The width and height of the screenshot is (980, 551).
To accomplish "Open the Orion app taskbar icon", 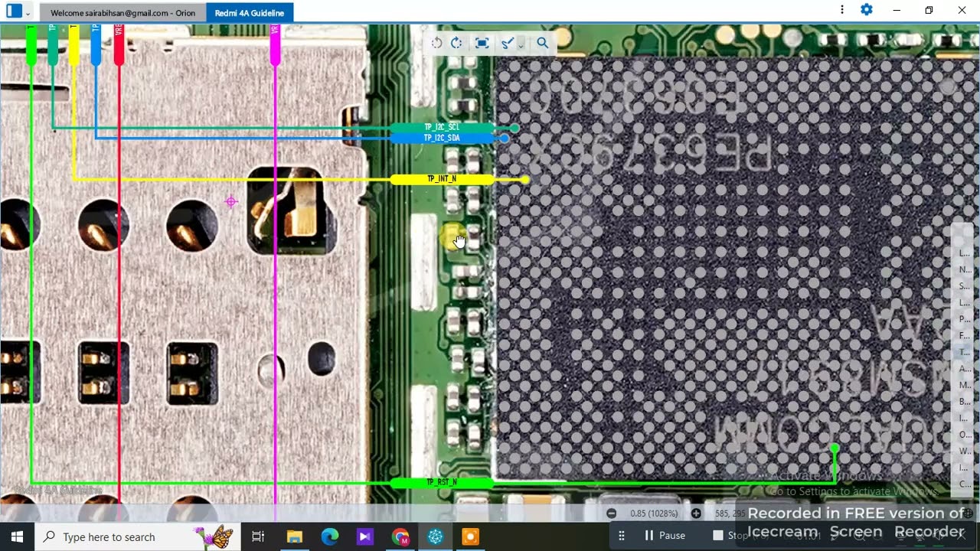I will [436, 536].
